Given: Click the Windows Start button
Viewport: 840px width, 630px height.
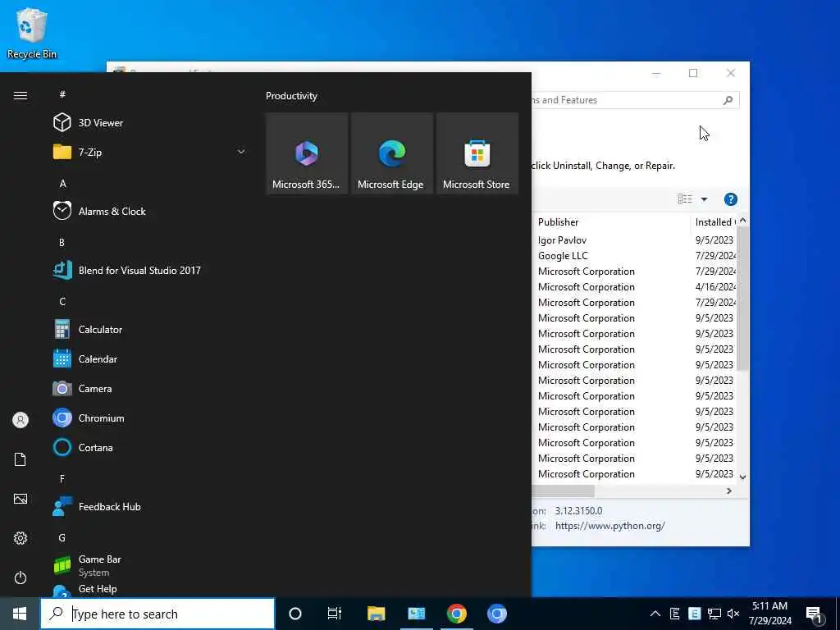Looking at the screenshot, I should (x=20, y=614).
